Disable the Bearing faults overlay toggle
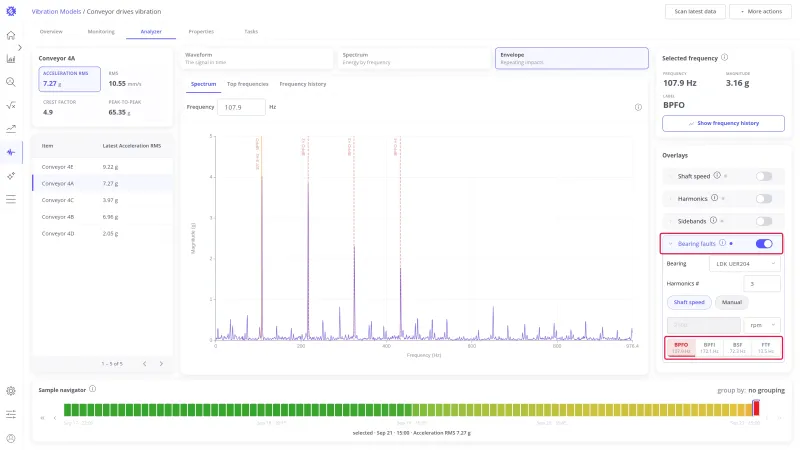 tap(764, 243)
